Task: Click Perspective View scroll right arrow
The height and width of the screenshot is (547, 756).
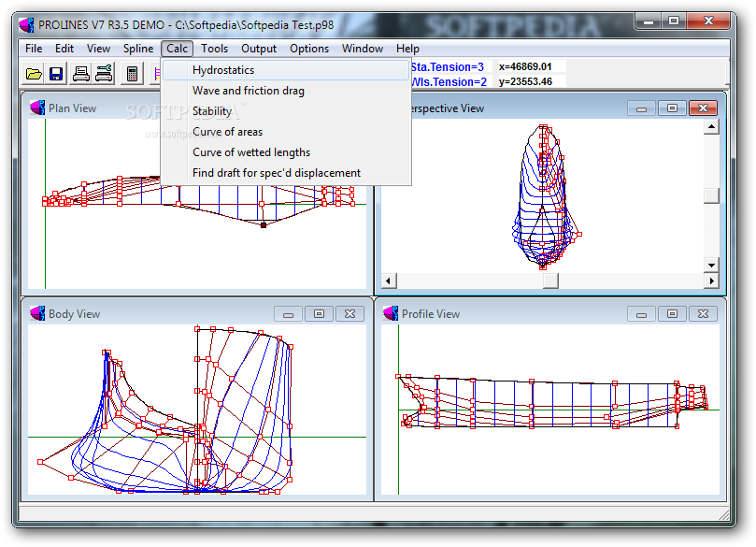Action: 711,281
